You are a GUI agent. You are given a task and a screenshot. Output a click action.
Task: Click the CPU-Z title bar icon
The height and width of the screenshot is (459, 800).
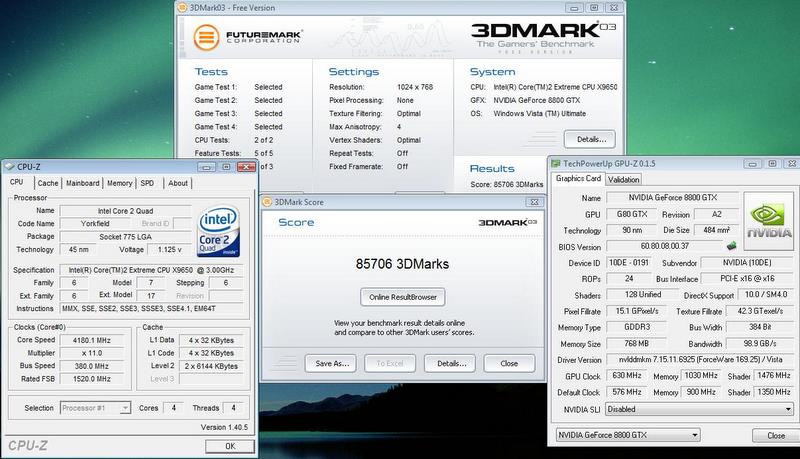point(10,167)
